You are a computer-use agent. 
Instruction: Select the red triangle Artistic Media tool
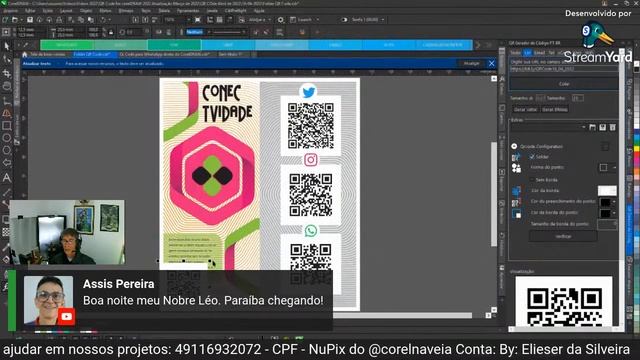(7, 113)
